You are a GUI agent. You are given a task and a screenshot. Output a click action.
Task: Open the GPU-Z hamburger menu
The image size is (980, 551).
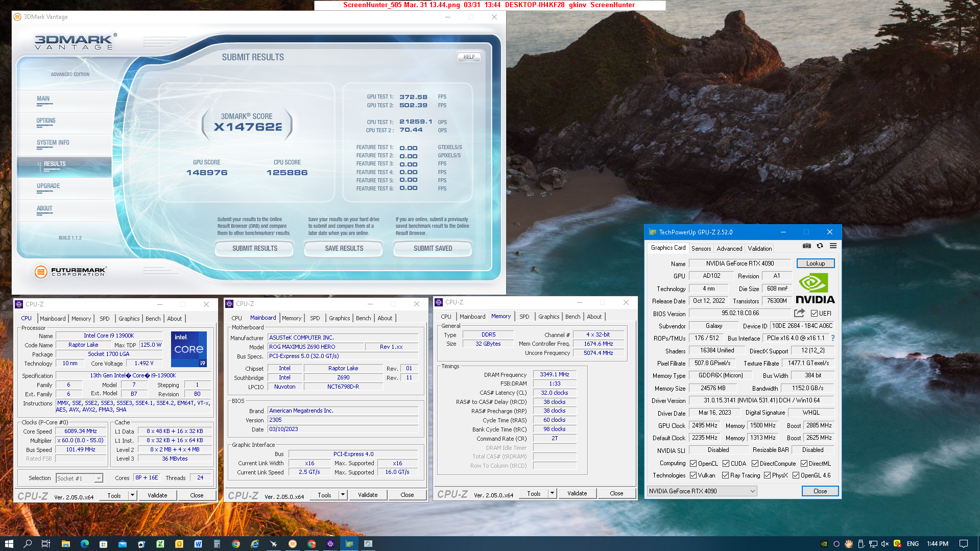tap(833, 246)
